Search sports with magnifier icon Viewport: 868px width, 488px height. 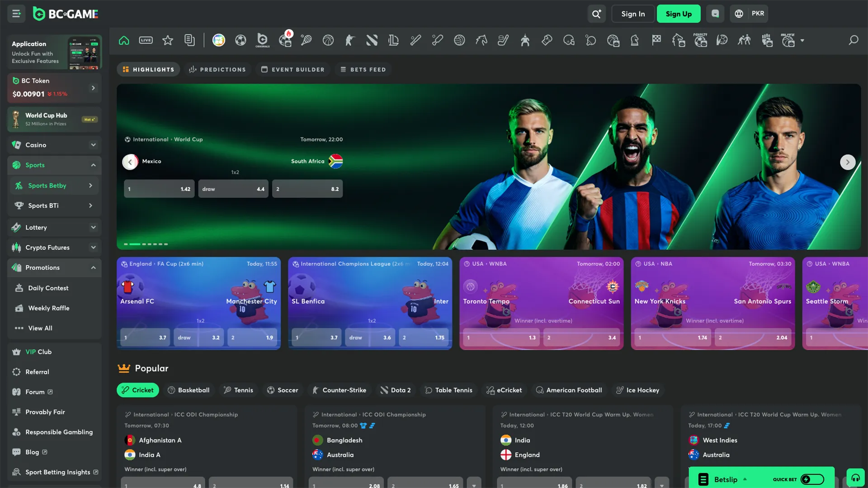[x=853, y=40]
